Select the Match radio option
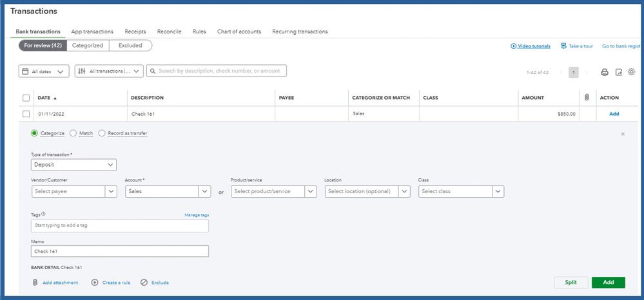 click(x=73, y=133)
